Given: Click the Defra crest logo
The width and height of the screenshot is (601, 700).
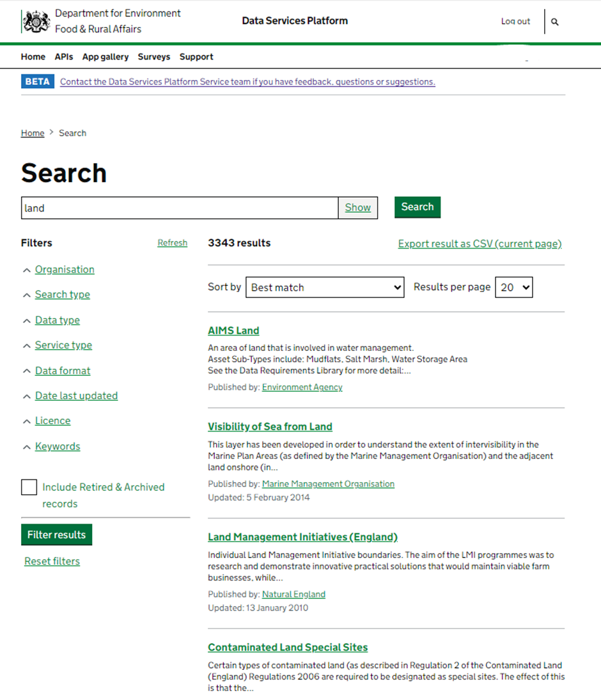Looking at the screenshot, I should coord(36,21).
